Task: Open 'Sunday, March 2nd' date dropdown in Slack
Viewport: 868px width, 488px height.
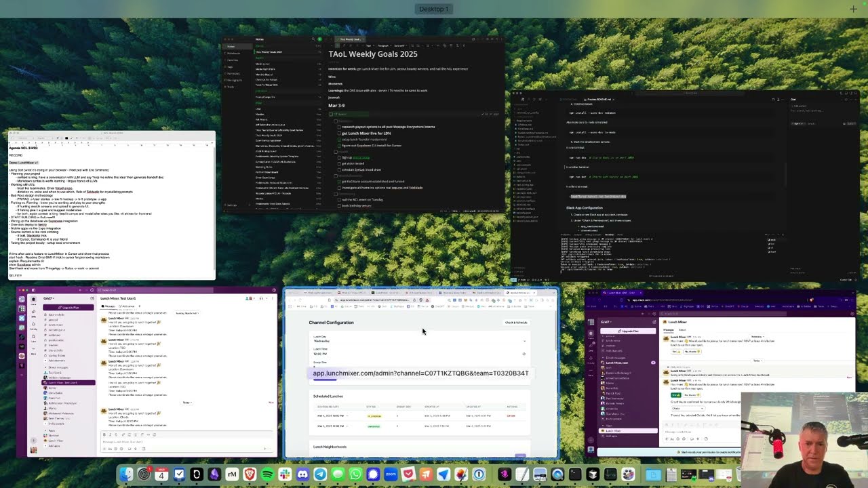Action: (186, 313)
